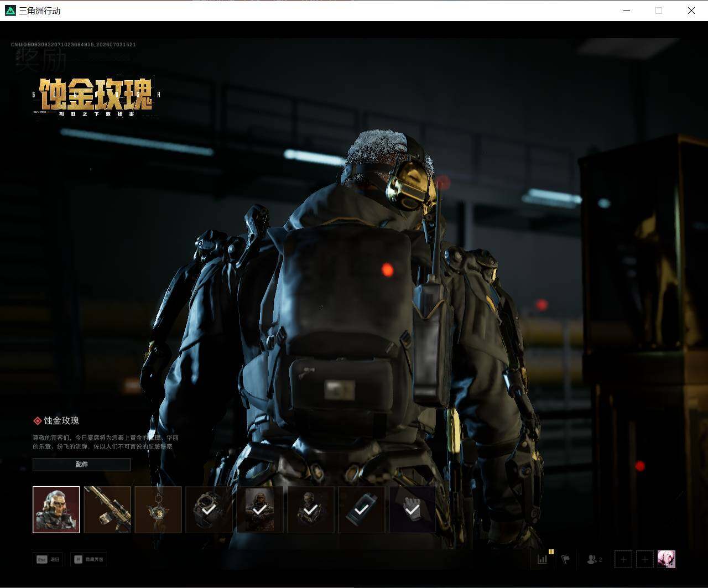Click the empty plus slot next to the player avatar
The width and height of the screenshot is (708, 588).
[x=645, y=559]
